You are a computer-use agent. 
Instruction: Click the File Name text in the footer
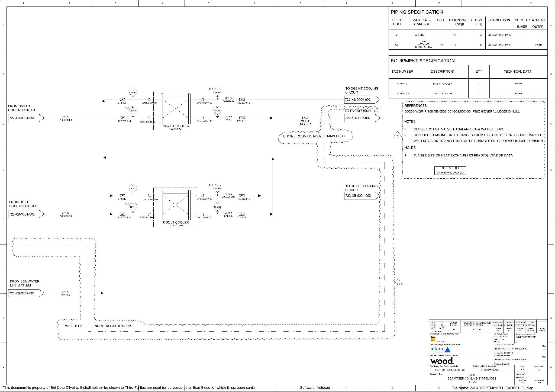(492, 388)
